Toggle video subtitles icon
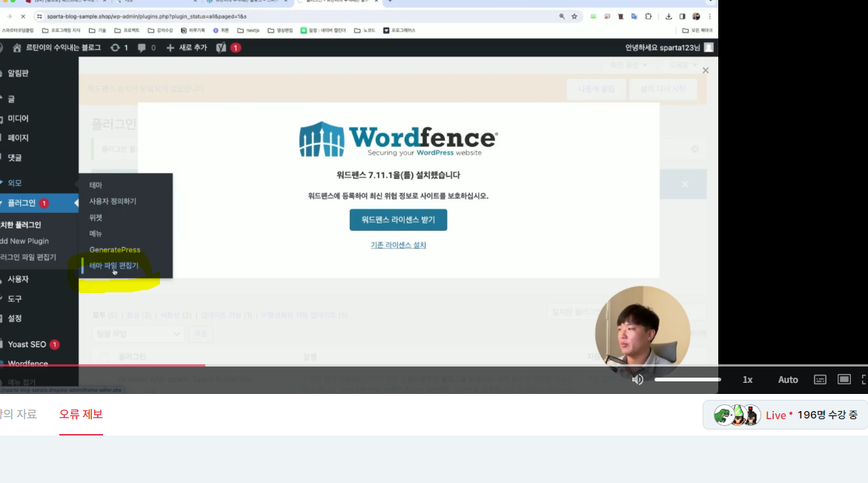The image size is (868, 483). [x=820, y=379]
